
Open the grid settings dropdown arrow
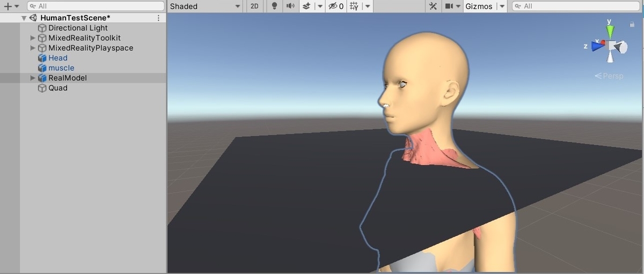tap(367, 6)
